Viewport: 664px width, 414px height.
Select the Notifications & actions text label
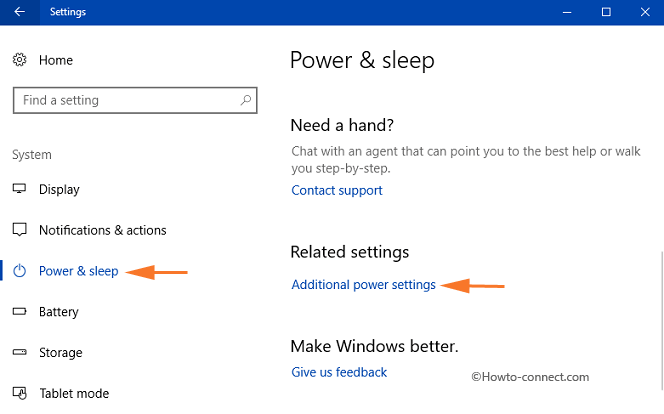click(x=102, y=230)
